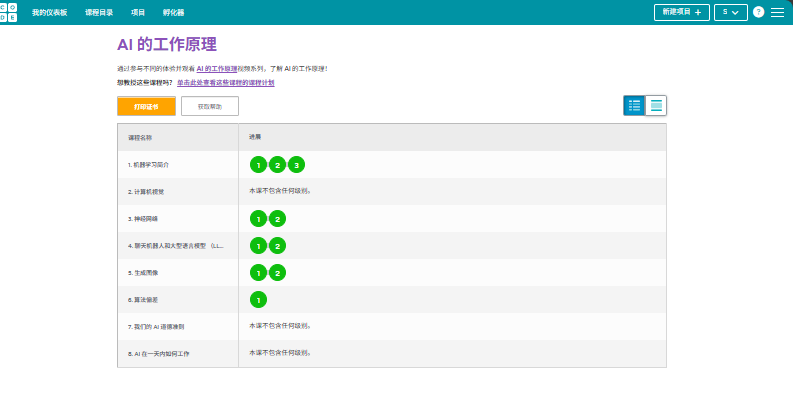Open level 2 of 神经网络

[x=277, y=219]
